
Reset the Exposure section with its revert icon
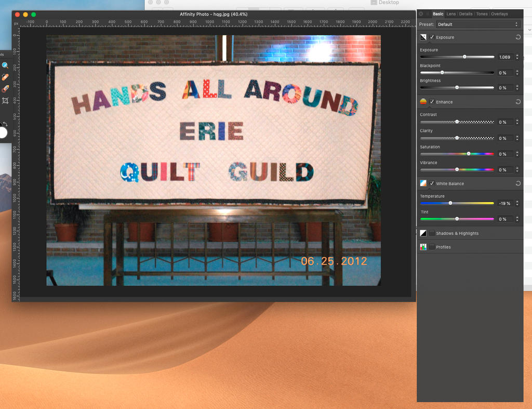click(x=518, y=37)
